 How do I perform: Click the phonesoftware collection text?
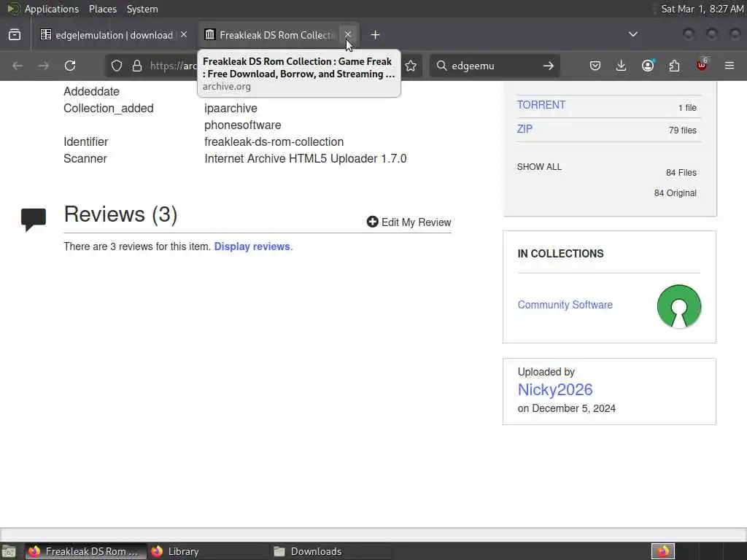tap(242, 125)
